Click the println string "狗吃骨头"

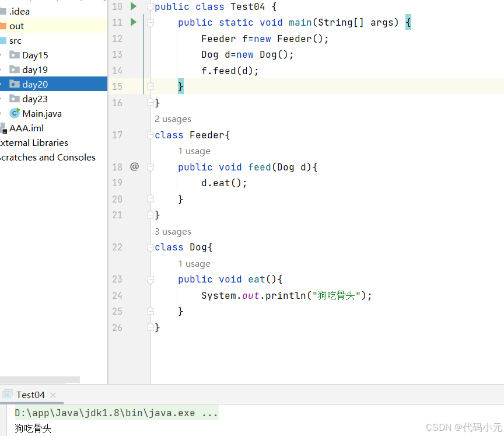[336, 295]
